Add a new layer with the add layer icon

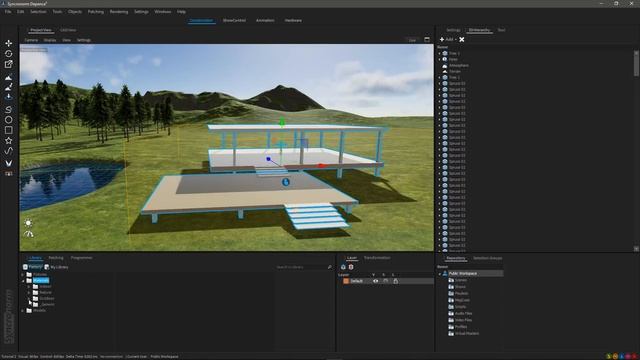pyautogui.click(x=343, y=267)
